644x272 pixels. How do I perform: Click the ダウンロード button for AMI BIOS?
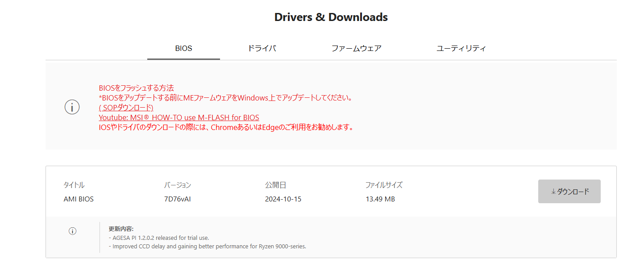569,191
